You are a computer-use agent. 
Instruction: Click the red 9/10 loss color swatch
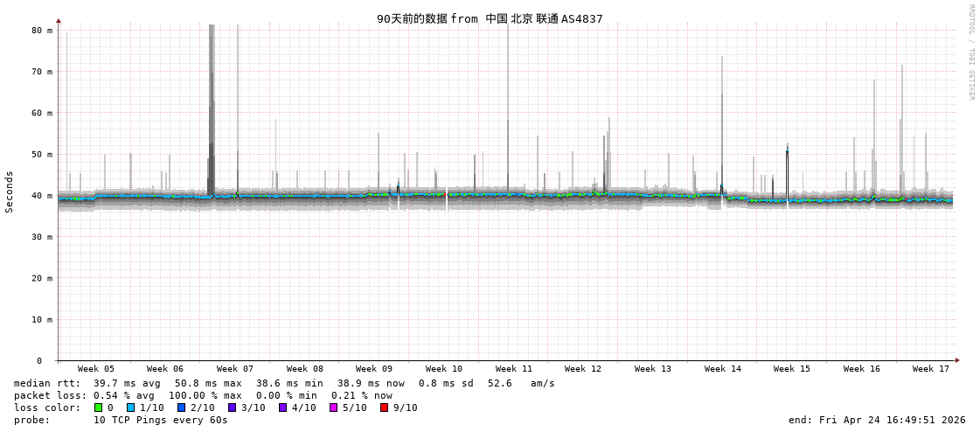coord(384,408)
